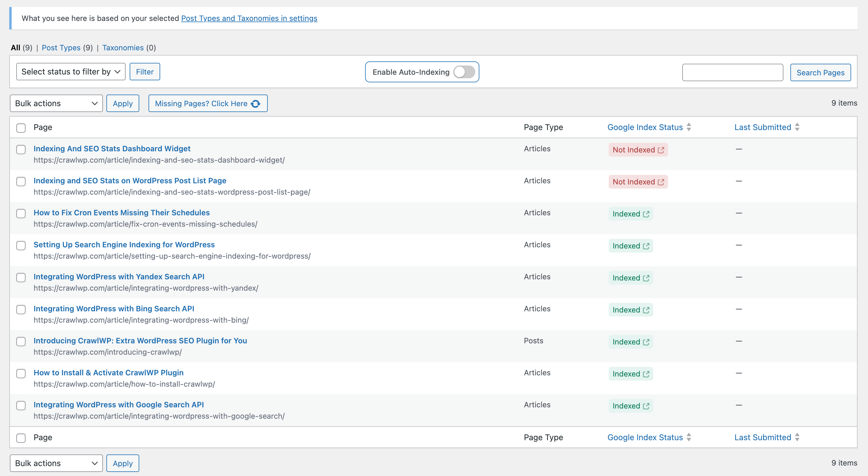Sort by bottom Google Index Status header

tap(645, 437)
